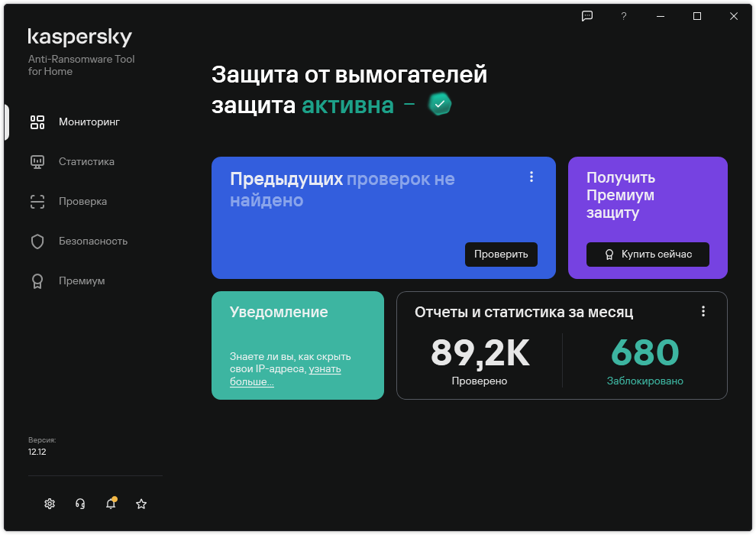Viewport: 756px width, 535px height.
Task: Close the Kaspersky window
Action: click(734, 16)
